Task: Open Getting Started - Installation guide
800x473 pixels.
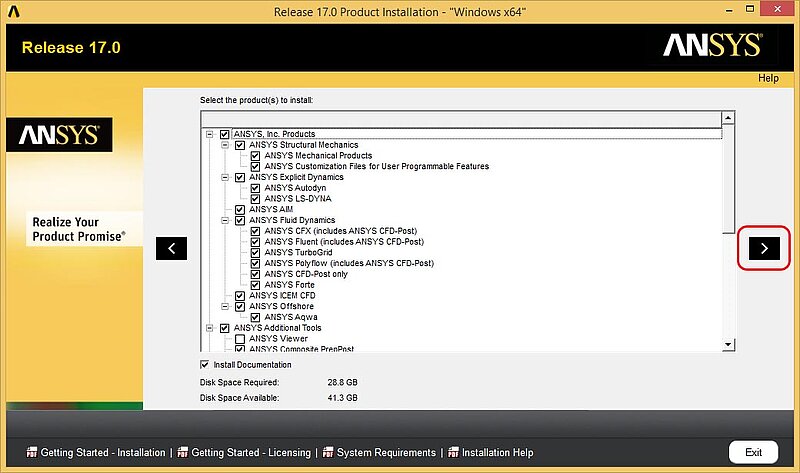Action: 103,453
